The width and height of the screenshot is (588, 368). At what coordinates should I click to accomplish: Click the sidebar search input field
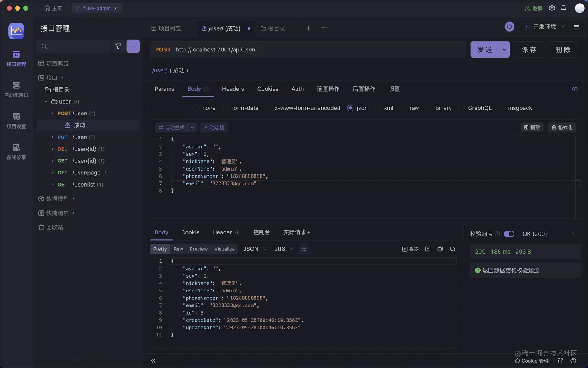click(73, 46)
